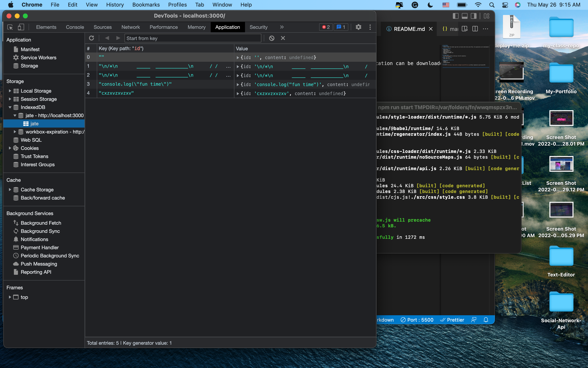Expand Session Storage tree arrow
This screenshot has height=368, width=588.
tap(10, 99)
